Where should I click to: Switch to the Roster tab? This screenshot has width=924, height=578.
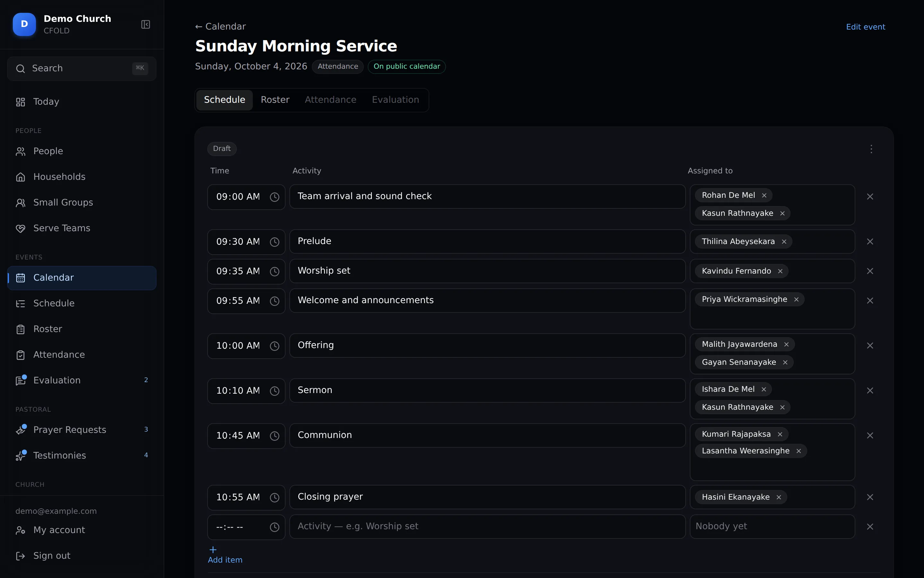coord(275,100)
